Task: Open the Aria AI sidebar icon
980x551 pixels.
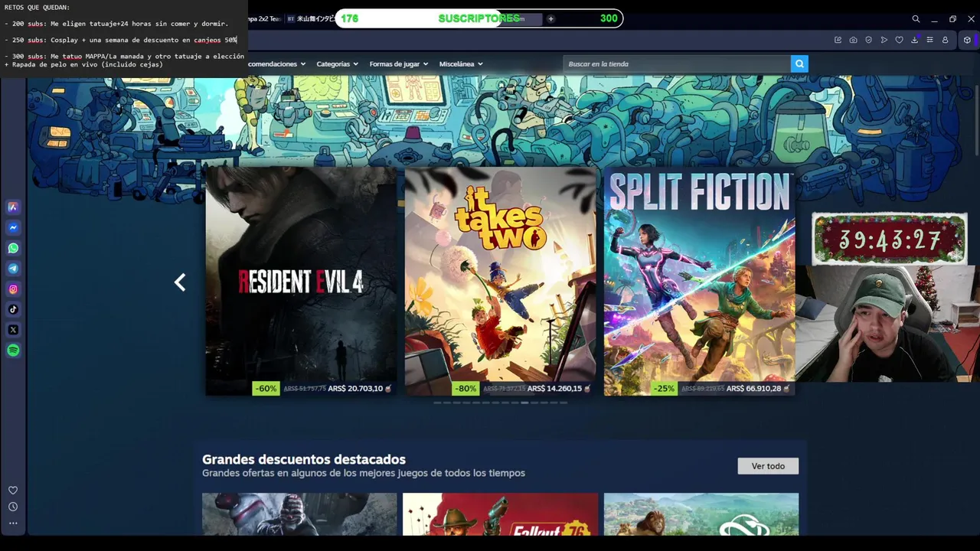Action: (x=13, y=207)
